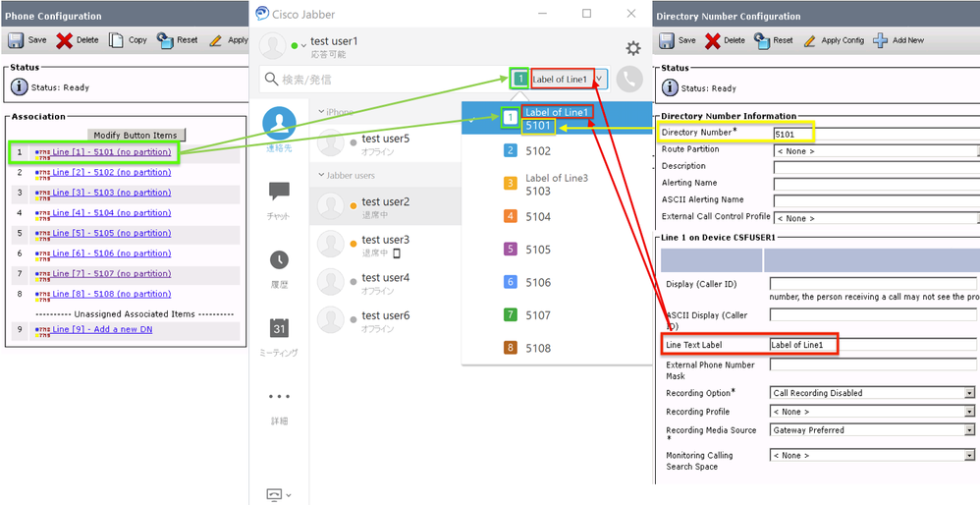This screenshot has height=505, width=980.
Task: Select contact test user2
Action: (x=386, y=207)
